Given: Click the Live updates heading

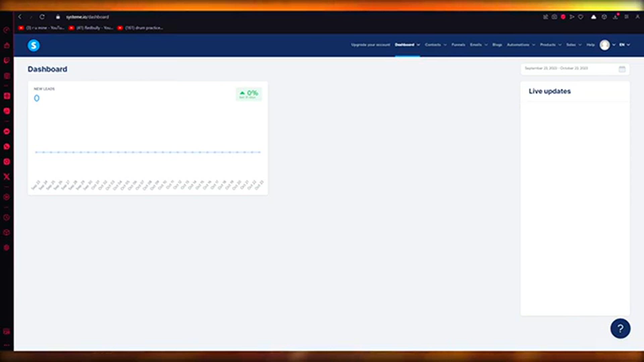Looking at the screenshot, I should (549, 91).
